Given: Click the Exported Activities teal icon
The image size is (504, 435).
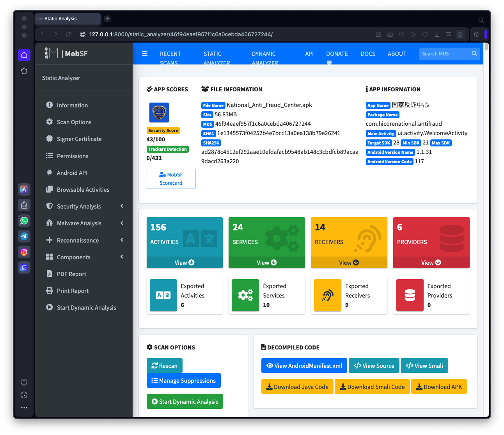Looking at the screenshot, I should pyautogui.click(x=163, y=295).
